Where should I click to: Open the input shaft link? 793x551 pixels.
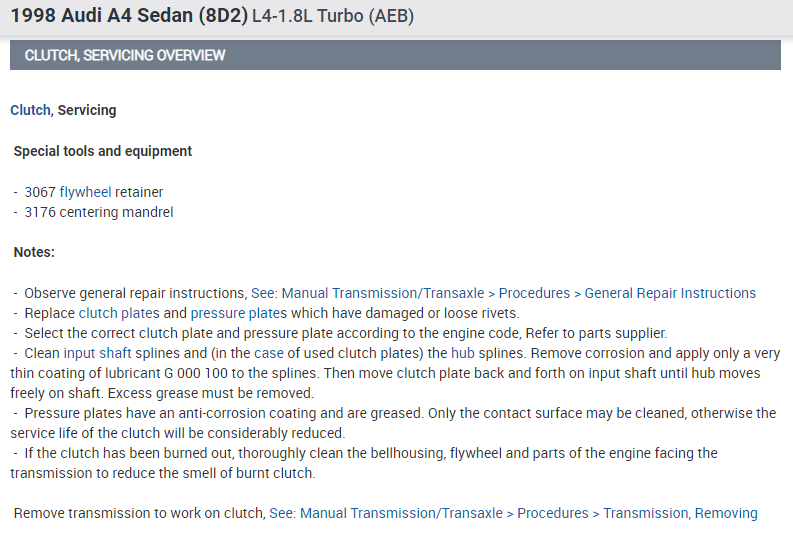tap(96, 353)
